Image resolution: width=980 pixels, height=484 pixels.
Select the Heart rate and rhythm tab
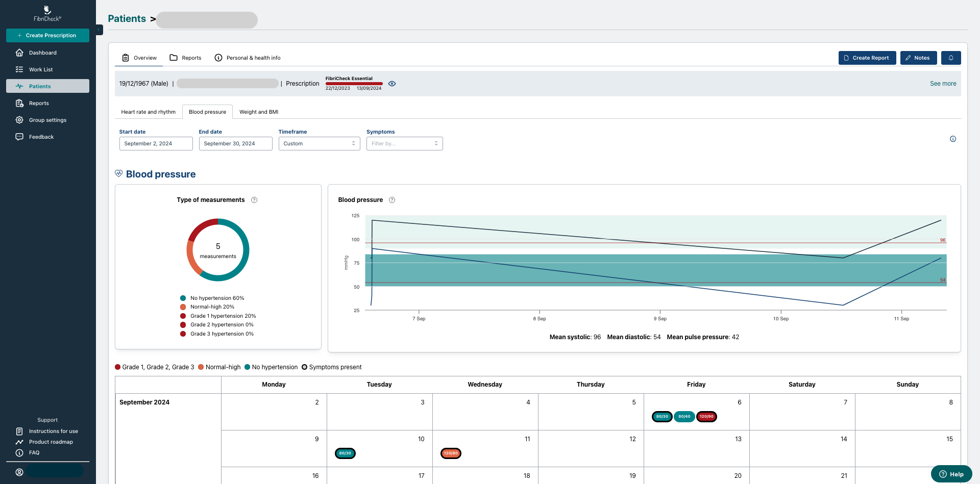coord(148,112)
